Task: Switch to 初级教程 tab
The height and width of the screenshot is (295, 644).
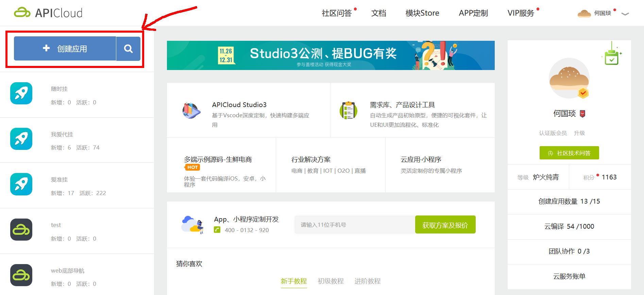Action: (x=331, y=281)
